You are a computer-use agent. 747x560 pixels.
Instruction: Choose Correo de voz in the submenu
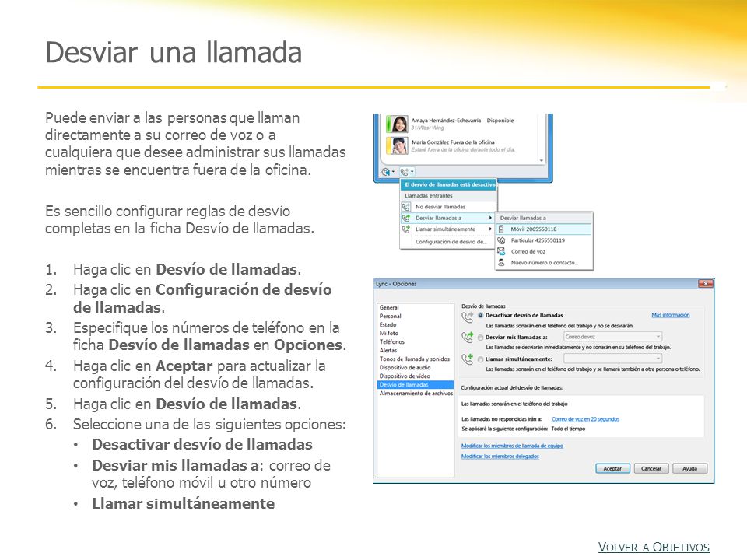click(x=544, y=251)
